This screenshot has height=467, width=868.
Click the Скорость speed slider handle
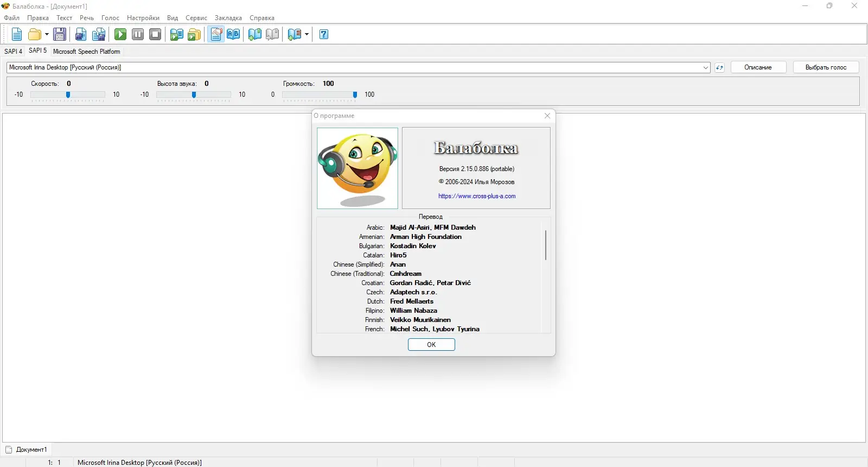pyautogui.click(x=68, y=94)
